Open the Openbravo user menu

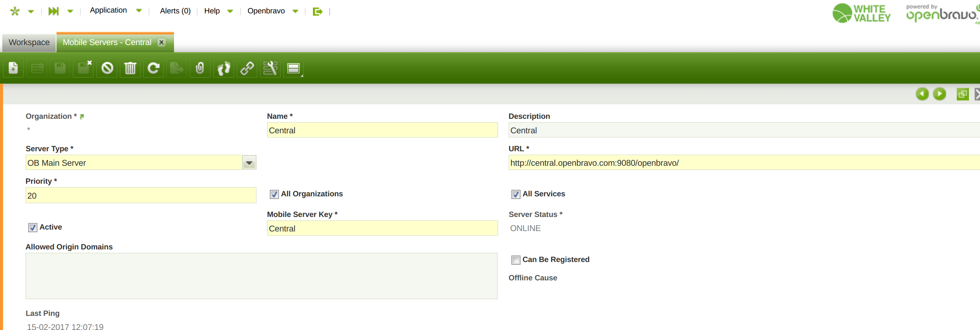click(266, 11)
